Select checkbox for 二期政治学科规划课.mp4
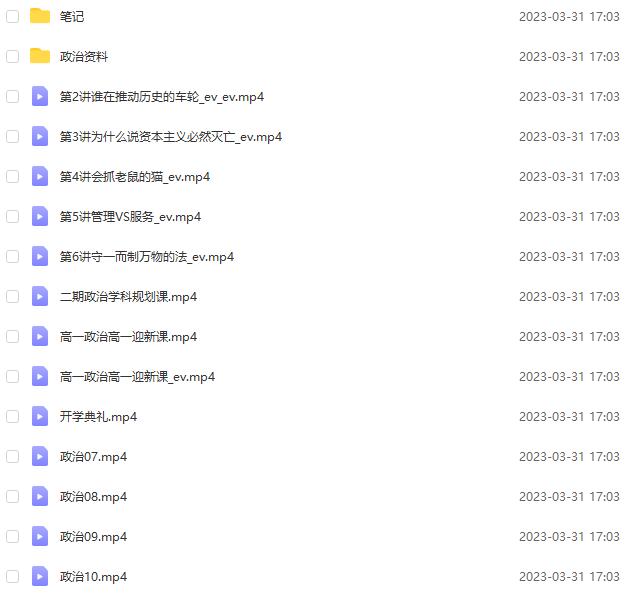635x607 pixels. pos(13,296)
